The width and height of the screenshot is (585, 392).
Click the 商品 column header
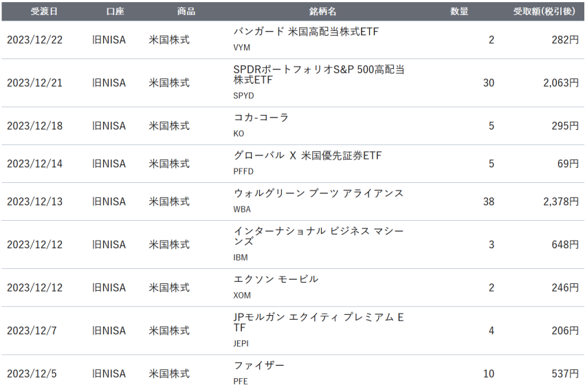click(186, 11)
